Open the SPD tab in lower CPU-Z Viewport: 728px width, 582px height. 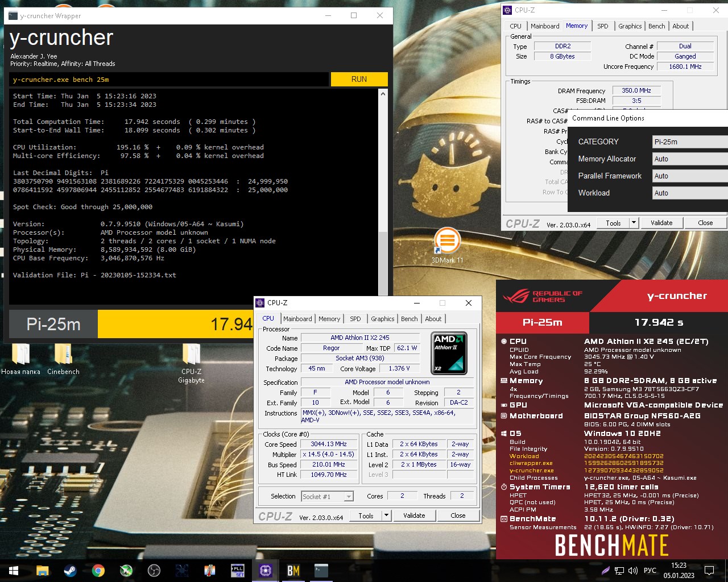[355, 319]
